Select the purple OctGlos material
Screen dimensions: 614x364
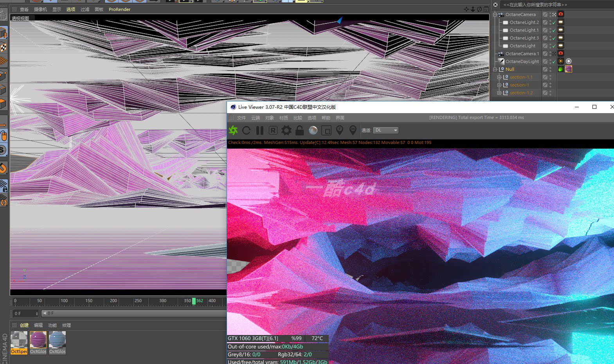pyautogui.click(x=38, y=342)
